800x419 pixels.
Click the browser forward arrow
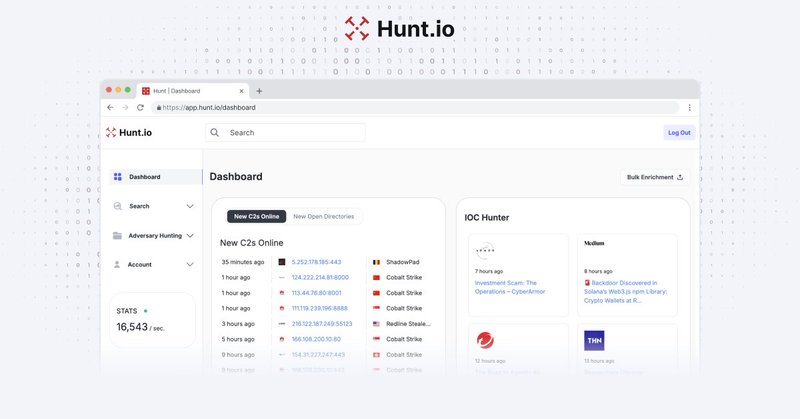pyautogui.click(x=125, y=108)
